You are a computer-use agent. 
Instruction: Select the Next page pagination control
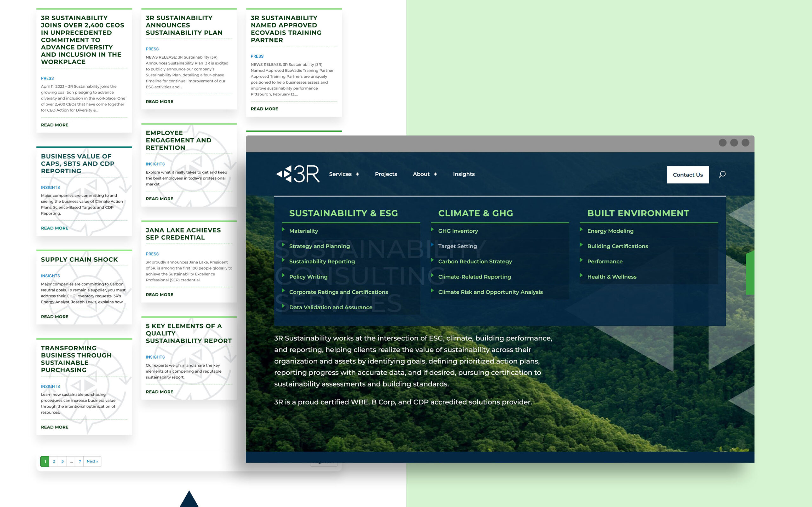[x=92, y=461]
